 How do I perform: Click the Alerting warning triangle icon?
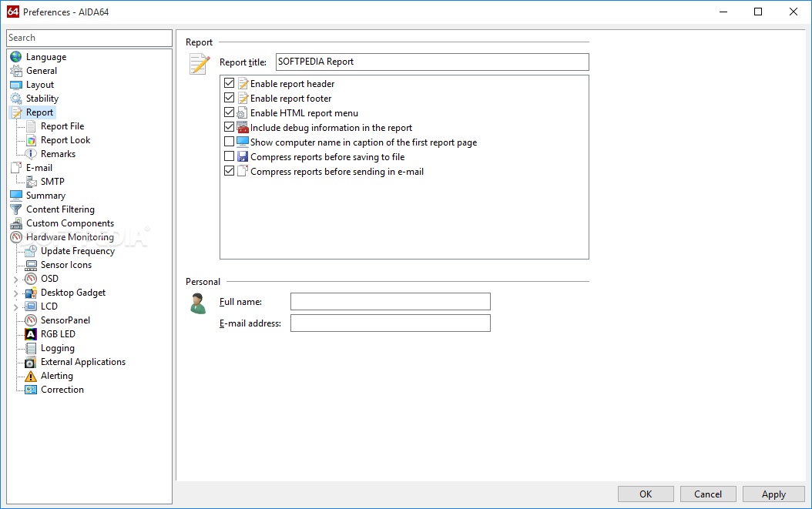pos(31,376)
